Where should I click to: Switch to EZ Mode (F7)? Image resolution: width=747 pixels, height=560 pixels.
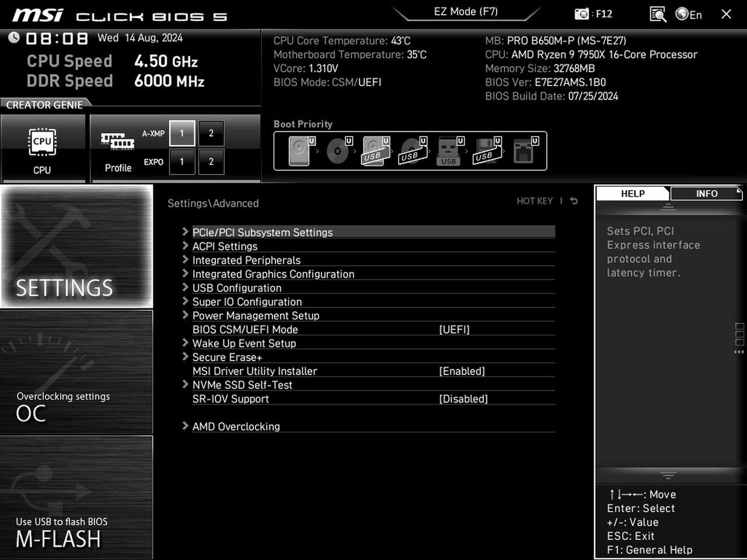tap(466, 12)
